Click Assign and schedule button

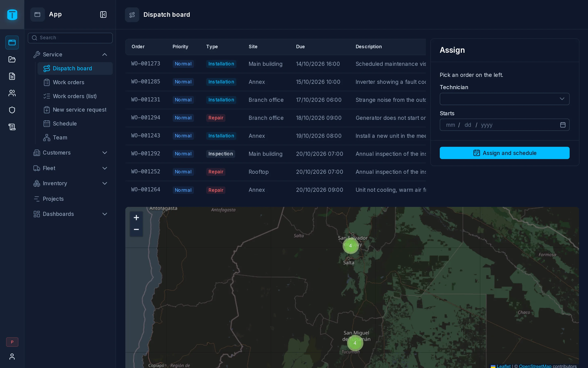pyautogui.click(x=504, y=153)
